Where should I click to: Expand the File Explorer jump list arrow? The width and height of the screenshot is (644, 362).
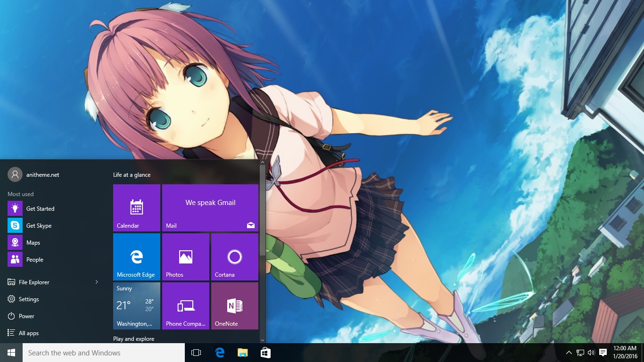(x=97, y=282)
